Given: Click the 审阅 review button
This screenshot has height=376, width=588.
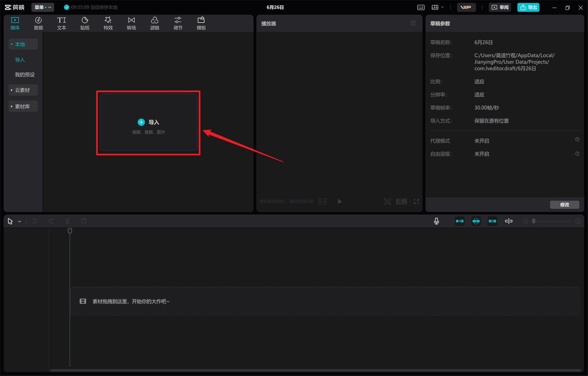Looking at the screenshot, I should click(x=500, y=7).
